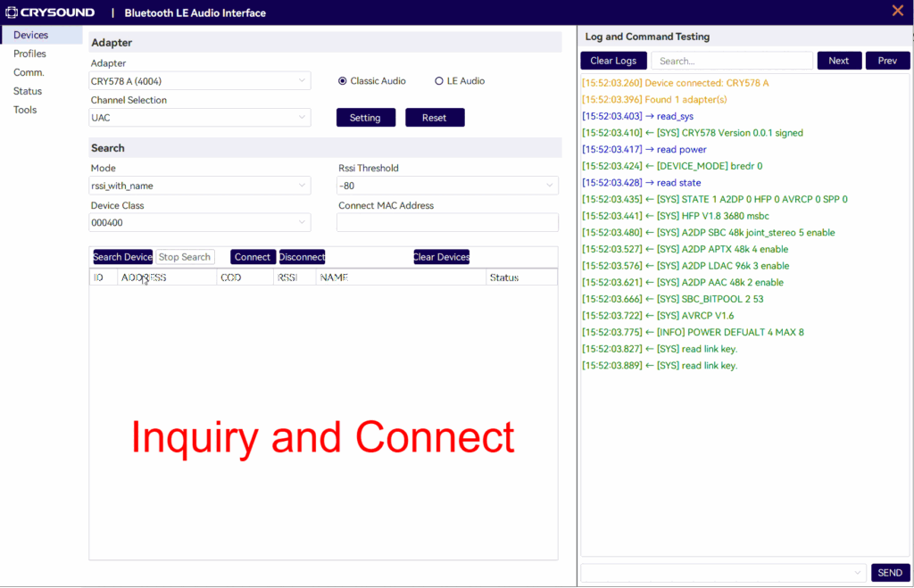
Task: Click the CRYSOUND logo icon
Action: (x=12, y=12)
